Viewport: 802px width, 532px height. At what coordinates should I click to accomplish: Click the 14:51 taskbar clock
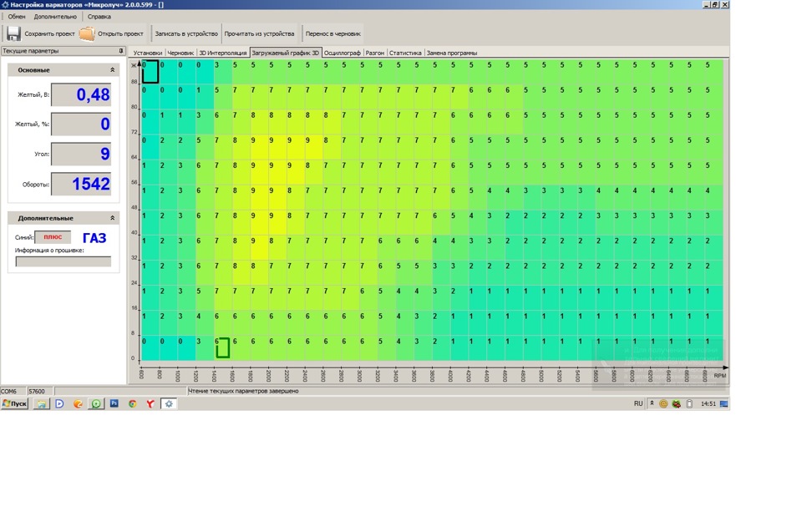pos(708,403)
